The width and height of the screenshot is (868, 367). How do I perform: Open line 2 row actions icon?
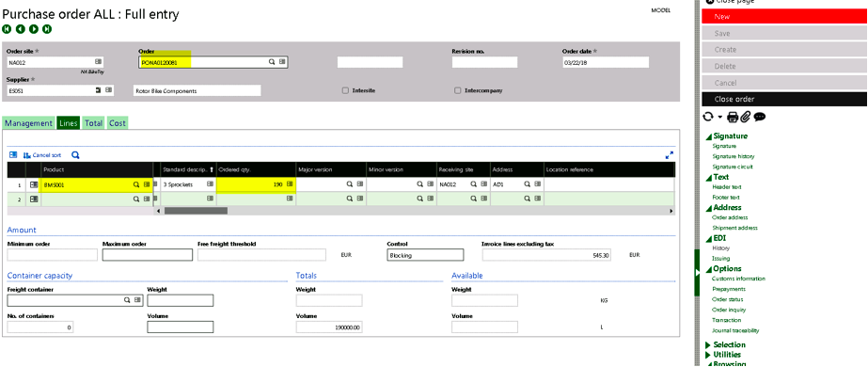coord(34,199)
